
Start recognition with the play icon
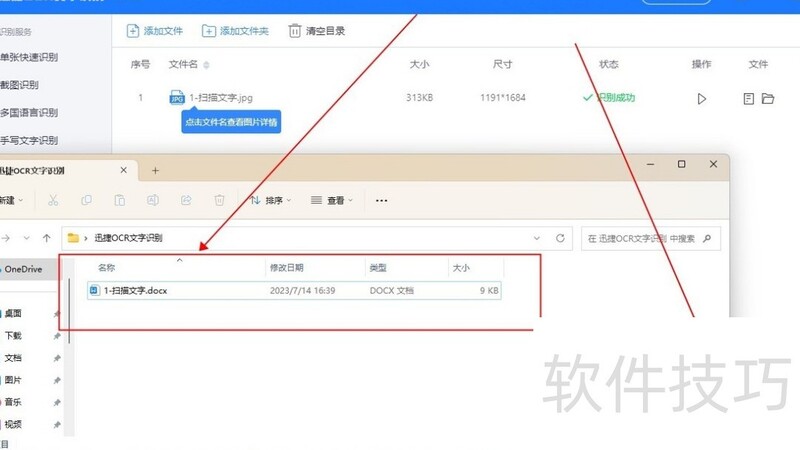pyautogui.click(x=702, y=98)
